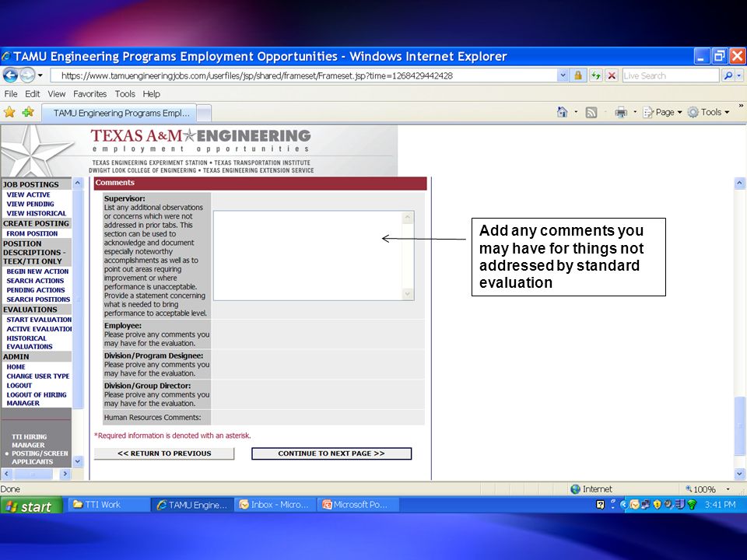This screenshot has width=747, height=560.
Task: Click the browser Back arrow button
Action: coord(10,75)
